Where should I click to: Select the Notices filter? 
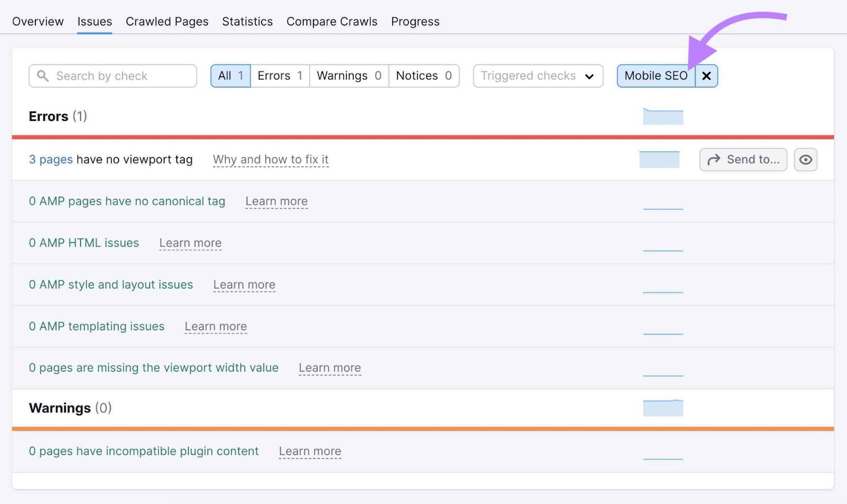(x=424, y=75)
